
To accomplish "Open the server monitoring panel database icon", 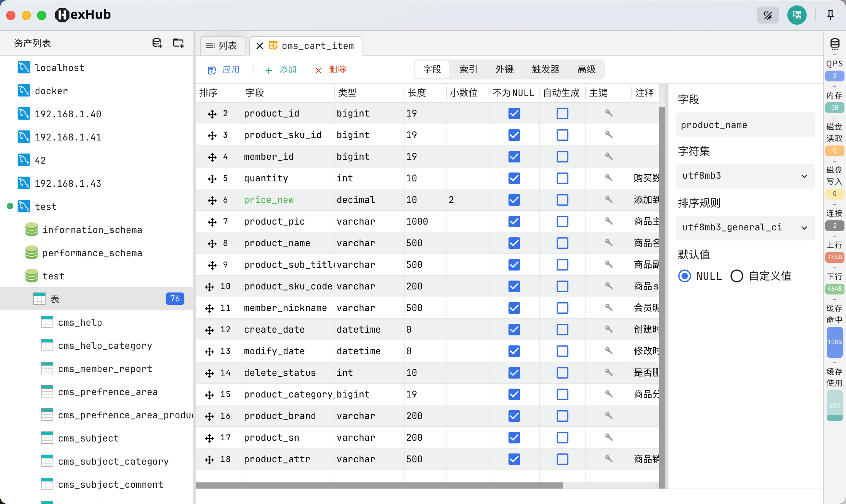I will [834, 44].
